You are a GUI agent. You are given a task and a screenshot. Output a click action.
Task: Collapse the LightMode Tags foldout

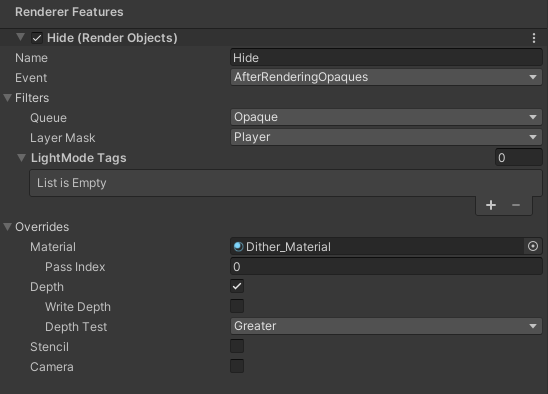[22, 158]
